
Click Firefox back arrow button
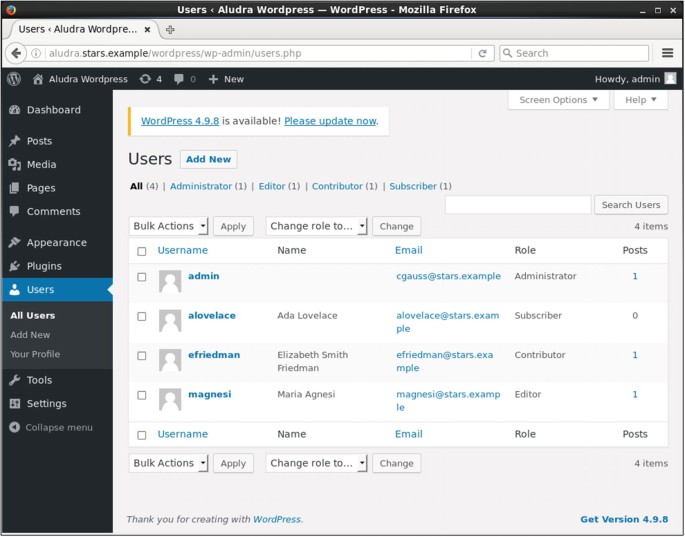click(x=16, y=53)
